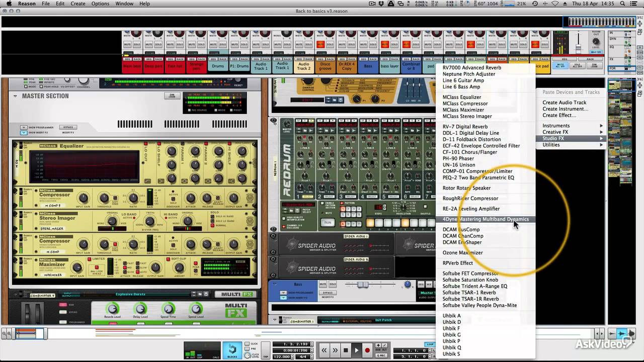Choose Softube TSAR-1 Reverb
644x362 pixels.
pyautogui.click(x=469, y=293)
